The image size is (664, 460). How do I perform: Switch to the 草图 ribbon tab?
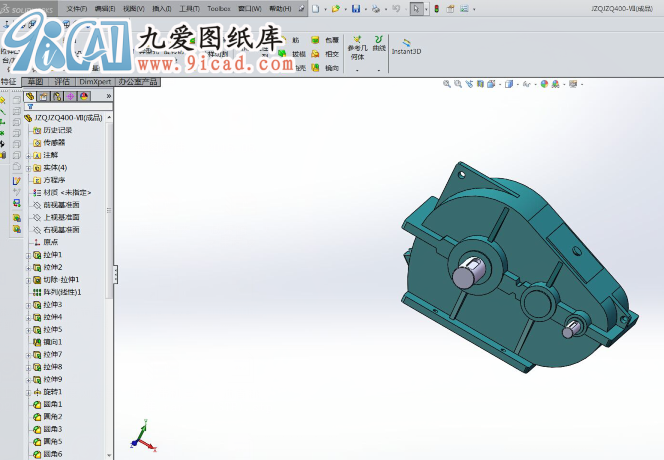(x=35, y=82)
